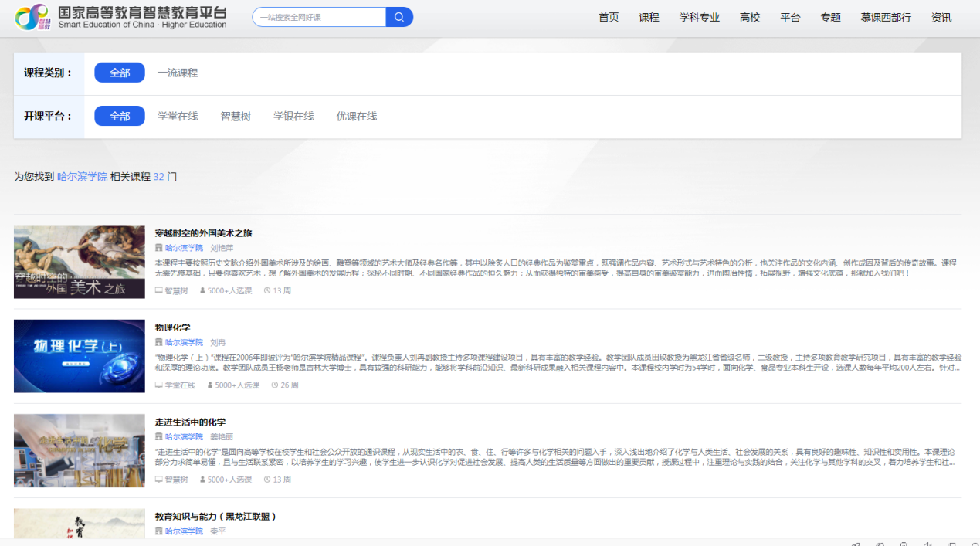Click the 学堂在线 platform icon under 物理化学

159,385
